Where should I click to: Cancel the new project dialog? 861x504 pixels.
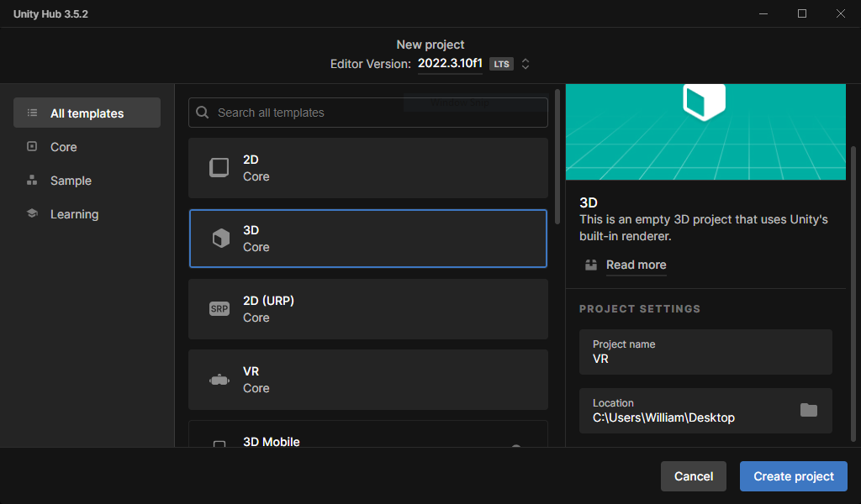[694, 476]
